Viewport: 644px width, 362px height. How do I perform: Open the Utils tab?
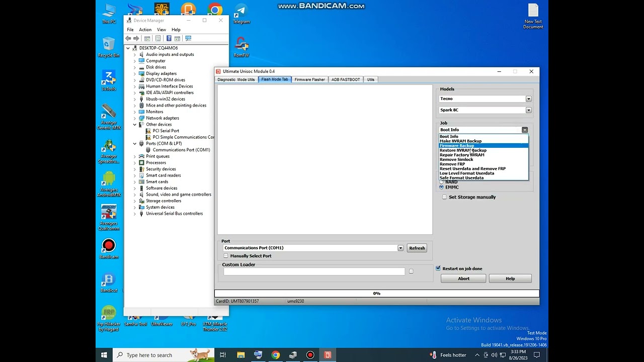point(371,79)
